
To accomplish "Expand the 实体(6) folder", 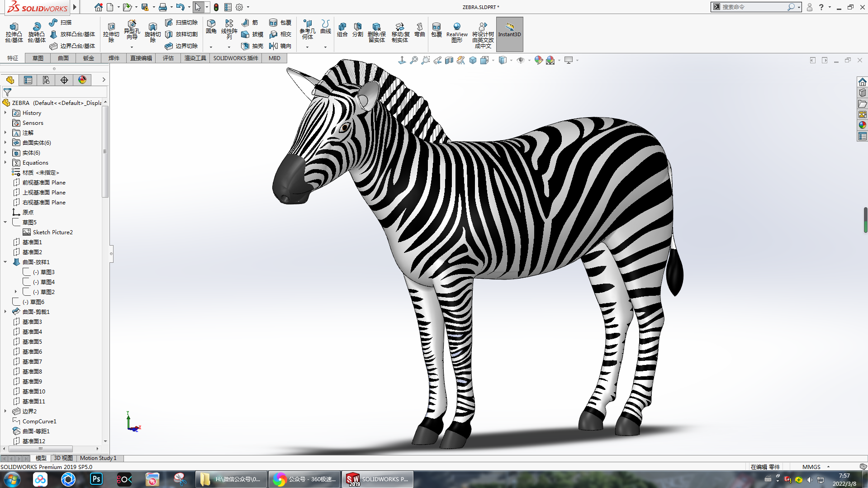I will coord(5,153).
